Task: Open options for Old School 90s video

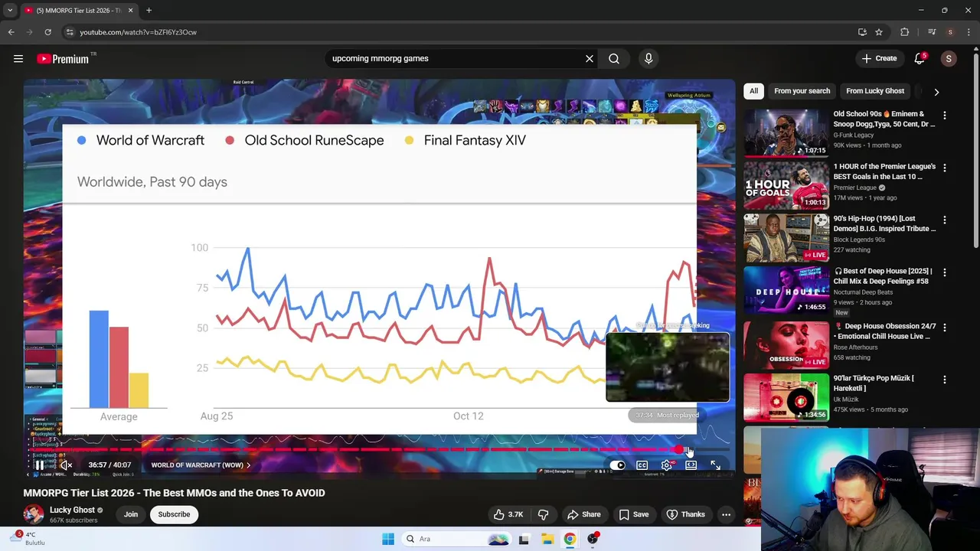Action: [x=944, y=115]
